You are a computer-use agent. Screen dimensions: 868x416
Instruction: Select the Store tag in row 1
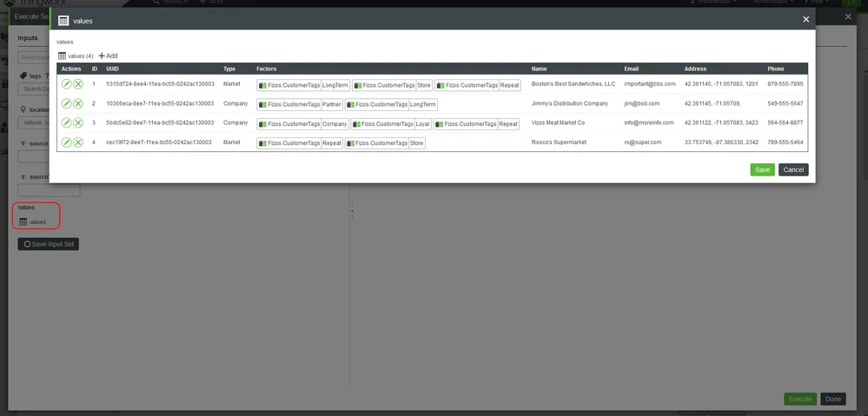point(393,85)
